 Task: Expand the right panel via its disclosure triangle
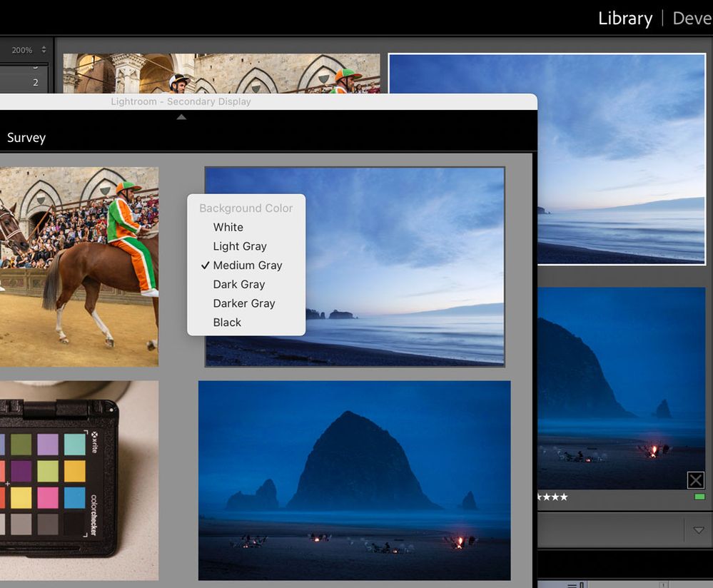tap(699, 529)
